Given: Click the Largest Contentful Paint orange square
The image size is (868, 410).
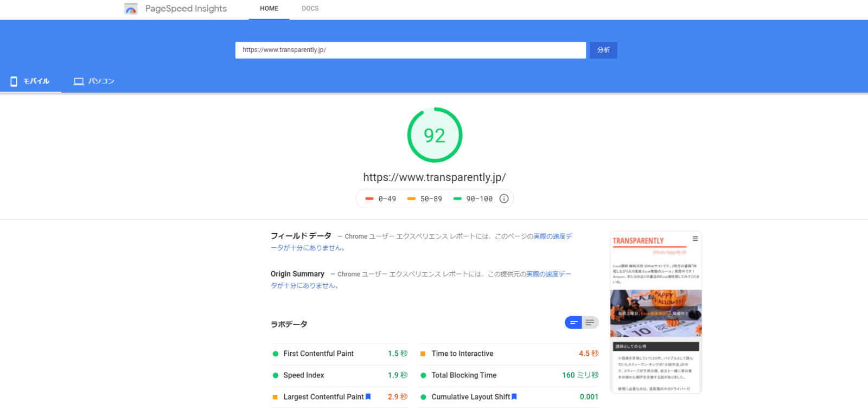Looking at the screenshot, I should pos(275,397).
